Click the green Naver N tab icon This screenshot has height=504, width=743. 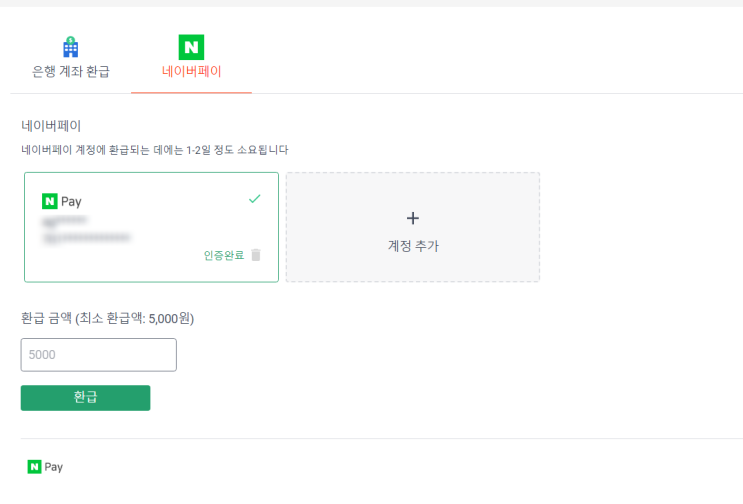[191, 46]
